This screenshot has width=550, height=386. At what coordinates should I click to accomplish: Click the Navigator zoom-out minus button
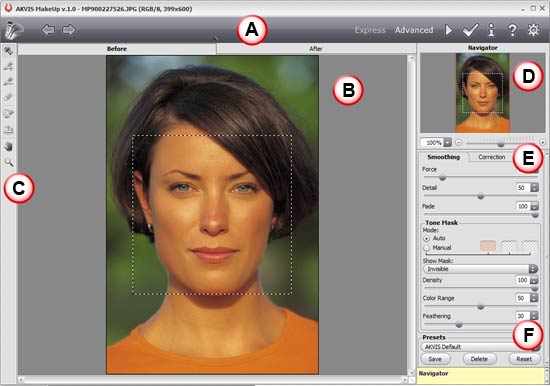click(x=458, y=142)
